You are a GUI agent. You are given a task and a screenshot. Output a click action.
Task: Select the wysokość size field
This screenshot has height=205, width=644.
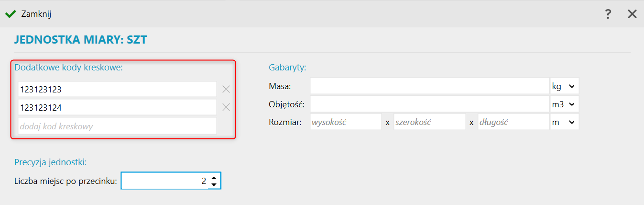click(x=345, y=122)
